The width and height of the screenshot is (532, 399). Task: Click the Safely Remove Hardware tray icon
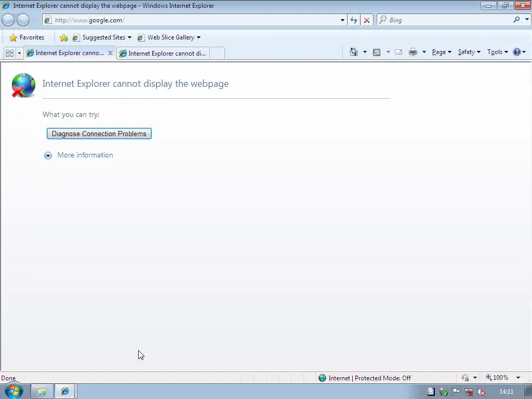(443, 392)
